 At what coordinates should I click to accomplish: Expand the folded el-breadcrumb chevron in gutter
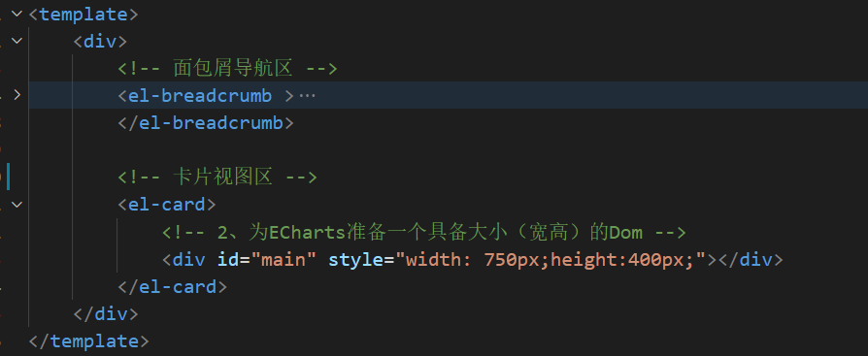17,95
